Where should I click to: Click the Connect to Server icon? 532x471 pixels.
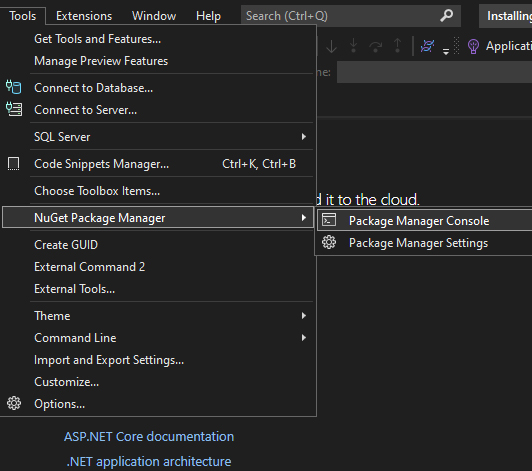click(14, 109)
